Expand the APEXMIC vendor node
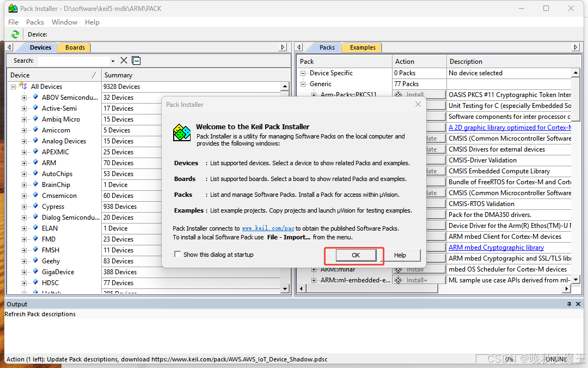 tap(24, 152)
